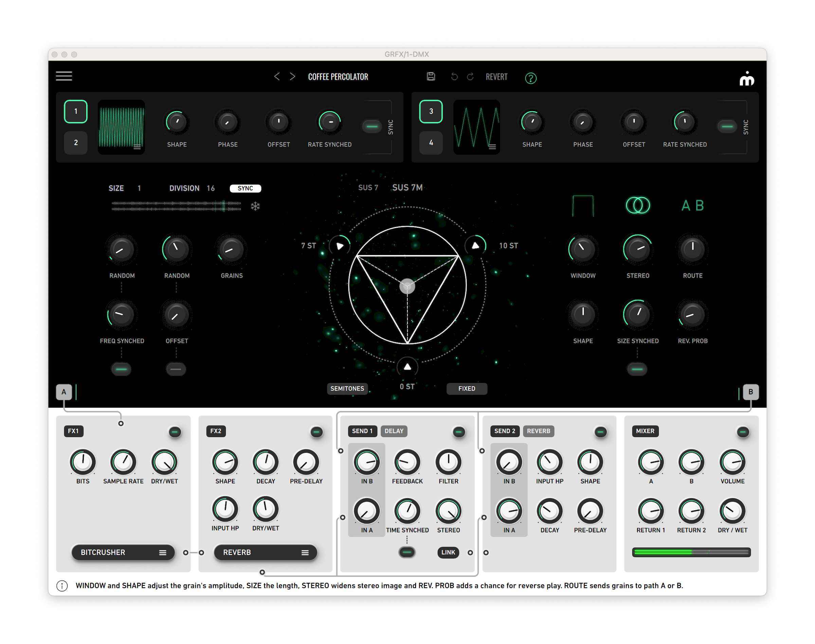Open the BITCRUSHER effect type dropdown
Image resolution: width=815 pixels, height=644 pixels.
pos(123,552)
